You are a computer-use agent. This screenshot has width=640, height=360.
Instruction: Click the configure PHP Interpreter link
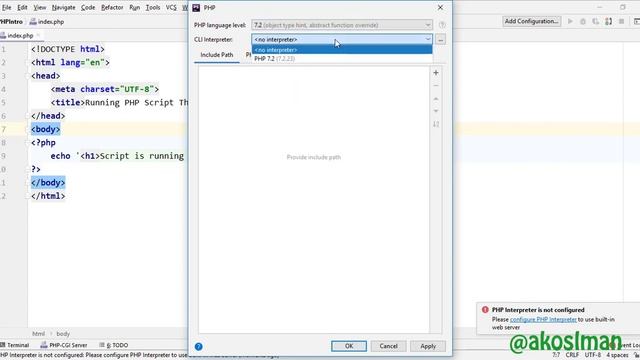[x=543, y=320]
